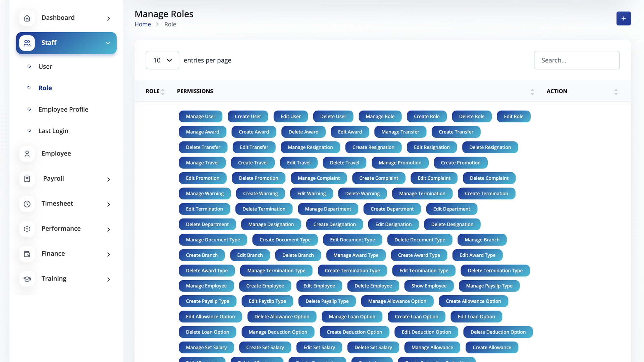Expand the Finance submenu arrow
Image resolution: width=644 pixels, height=362 pixels.
click(108, 255)
